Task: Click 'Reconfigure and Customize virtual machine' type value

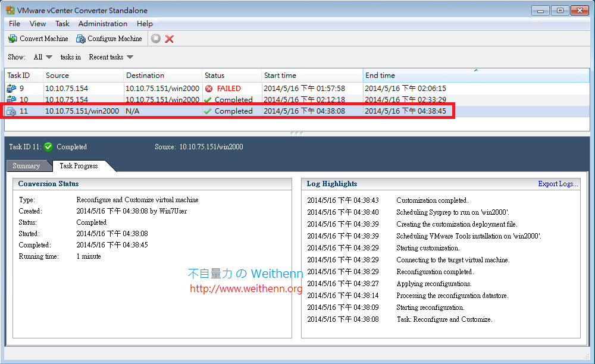Action: coord(137,200)
